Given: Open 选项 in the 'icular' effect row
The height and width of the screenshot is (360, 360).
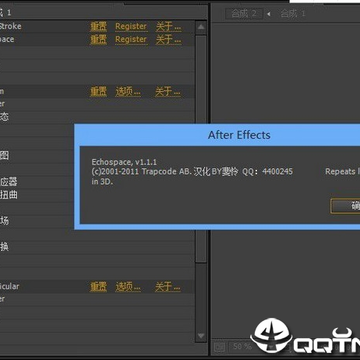Looking at the screenshot, I should [x=128, y=287].
